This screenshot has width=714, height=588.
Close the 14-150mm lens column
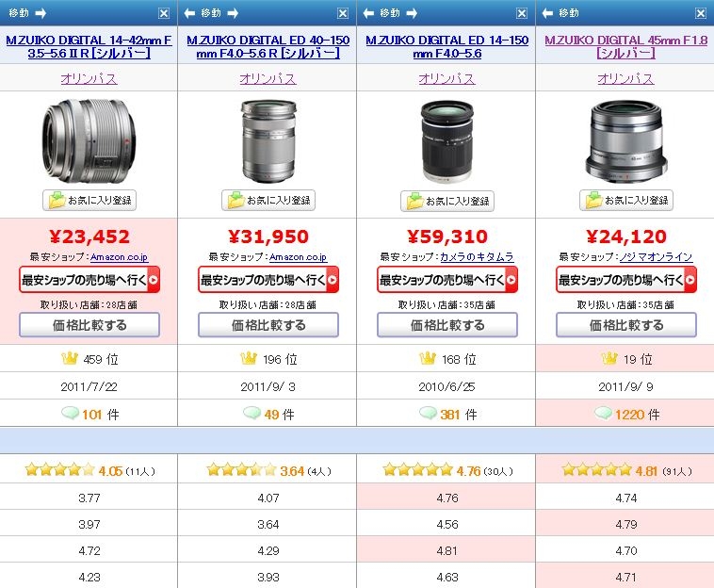point(522,13)
